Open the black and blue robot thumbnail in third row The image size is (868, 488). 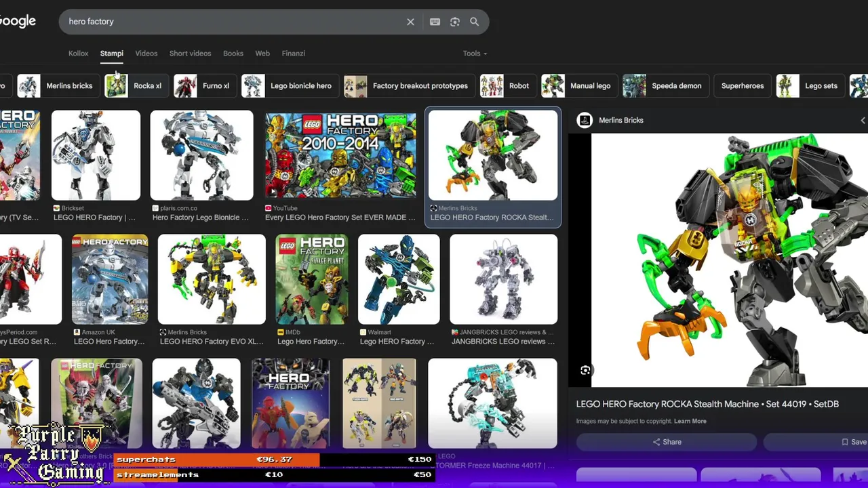coord(196,403)
